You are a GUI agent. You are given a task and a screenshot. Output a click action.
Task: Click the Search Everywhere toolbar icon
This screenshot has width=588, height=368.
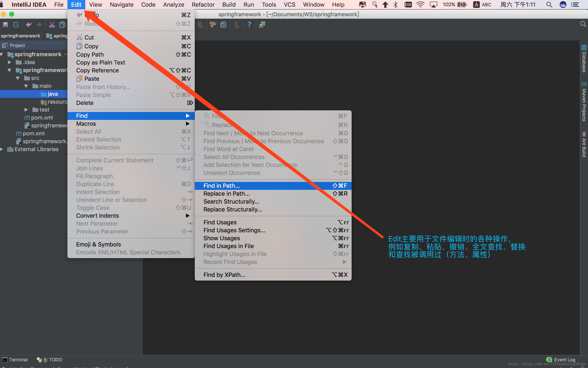coord(583,24)
